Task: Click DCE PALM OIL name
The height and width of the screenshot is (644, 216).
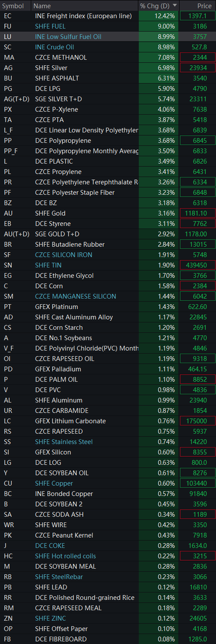Action: (56, 379)
